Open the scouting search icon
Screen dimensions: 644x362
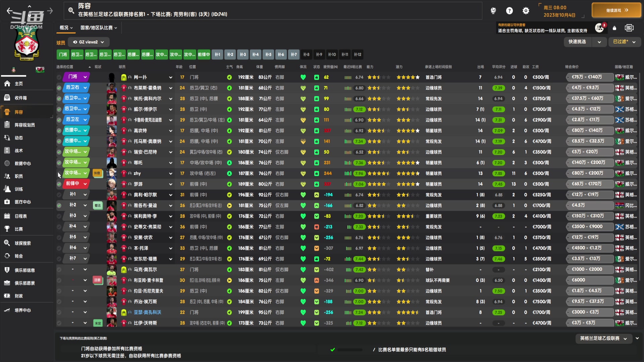coord(7,243)
